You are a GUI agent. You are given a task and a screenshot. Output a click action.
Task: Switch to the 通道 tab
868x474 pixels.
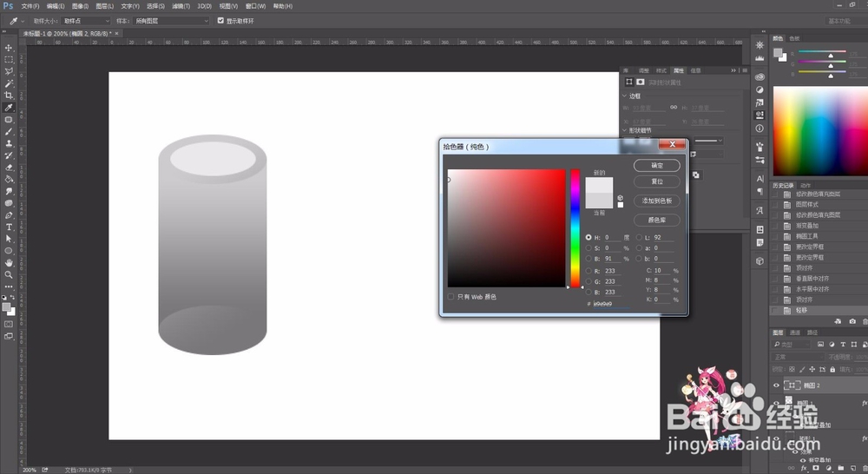pos(795,332)
